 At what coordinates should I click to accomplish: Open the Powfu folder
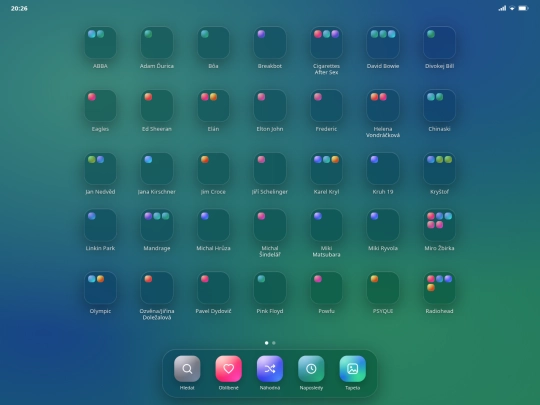[x=326, y=288]
